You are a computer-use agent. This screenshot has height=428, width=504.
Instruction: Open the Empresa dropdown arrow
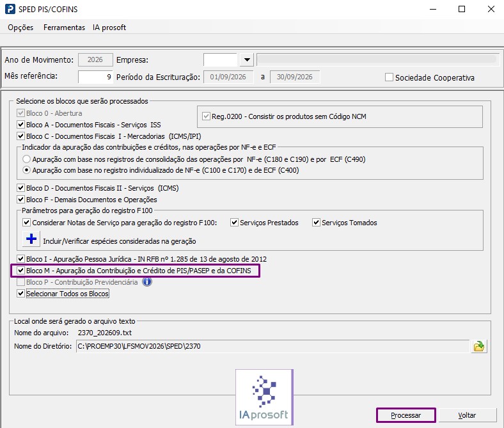[247, 59]
